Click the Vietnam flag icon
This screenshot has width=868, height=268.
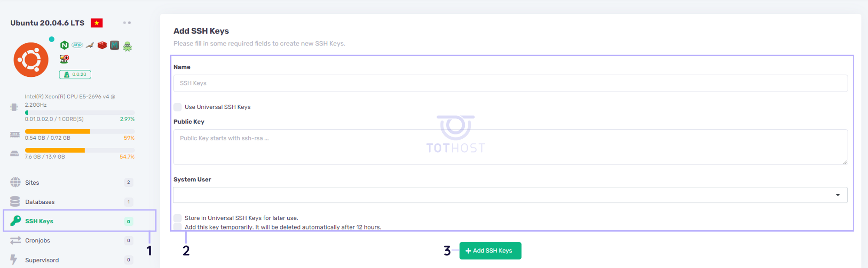click(x=96, y=23)
